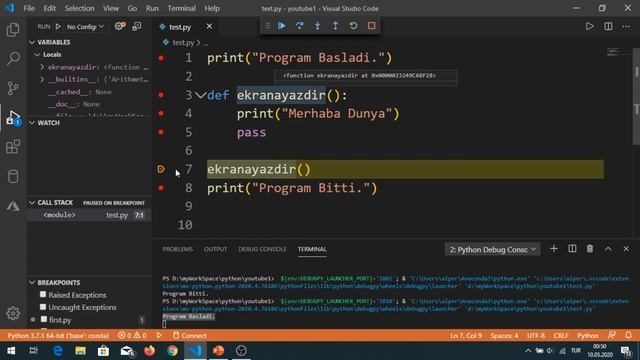Open the Selection menu
This screenshot has width=640, height=360.
[x=80, y=8]
